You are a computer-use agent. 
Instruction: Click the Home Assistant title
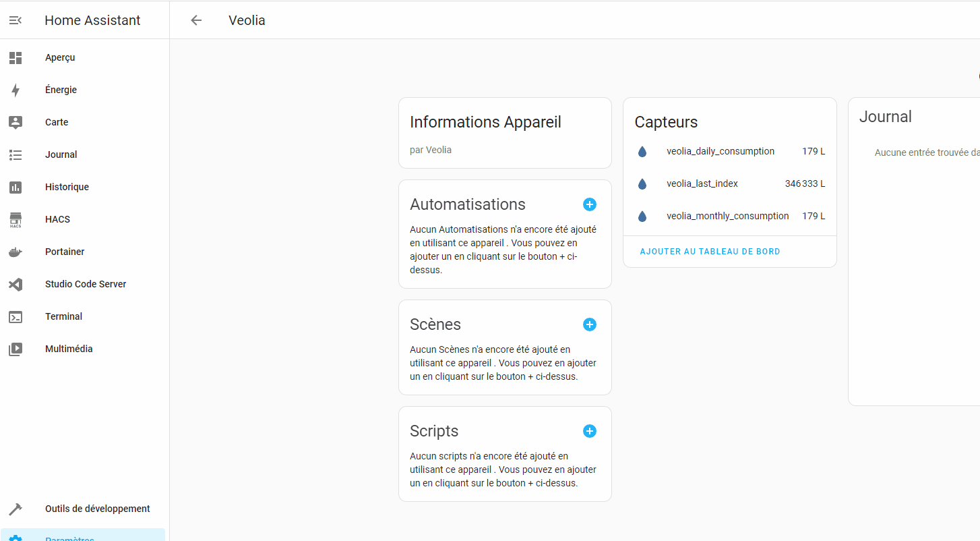coord(92,20)
